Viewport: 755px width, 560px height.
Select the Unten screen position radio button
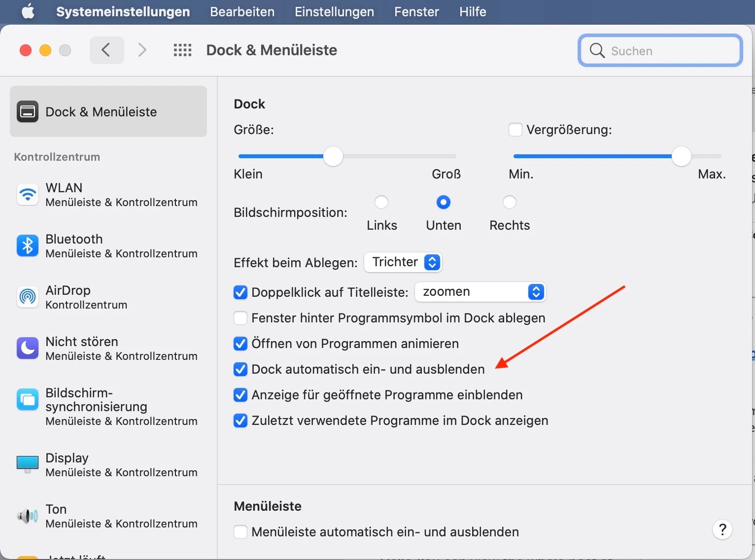[444, 202]
